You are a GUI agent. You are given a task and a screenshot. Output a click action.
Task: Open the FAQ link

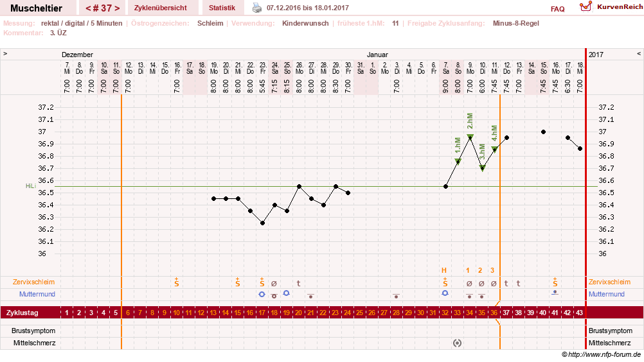pyautogui.click(x=557, y=9)
